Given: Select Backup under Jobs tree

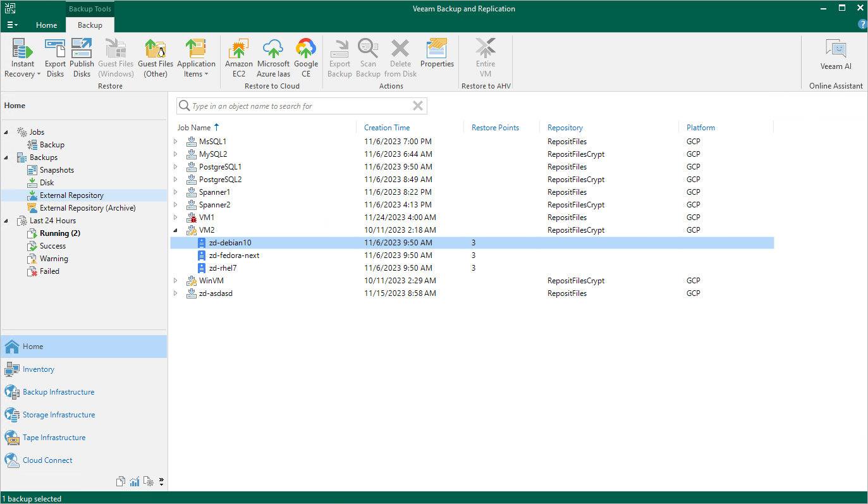Looking at the screenshot, I should pos(52,145).
